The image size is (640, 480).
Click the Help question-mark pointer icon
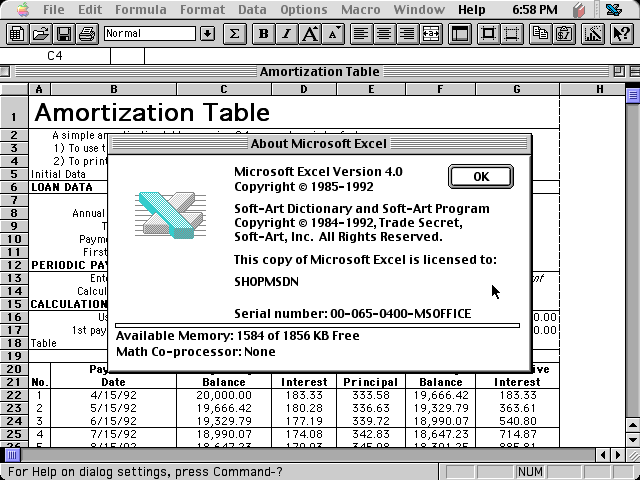click(x=618, y=33)
